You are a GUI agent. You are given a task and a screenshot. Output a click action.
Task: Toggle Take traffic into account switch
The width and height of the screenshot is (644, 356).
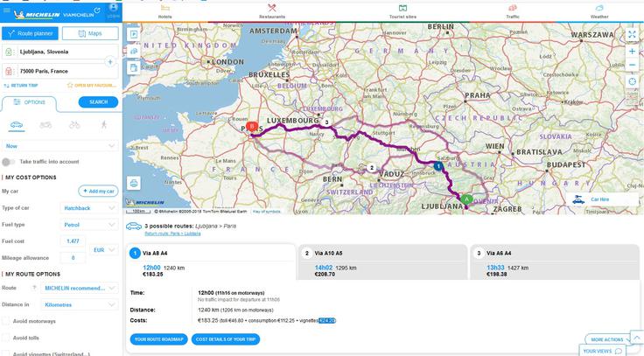pyautogui.click(x=10, y=162)
